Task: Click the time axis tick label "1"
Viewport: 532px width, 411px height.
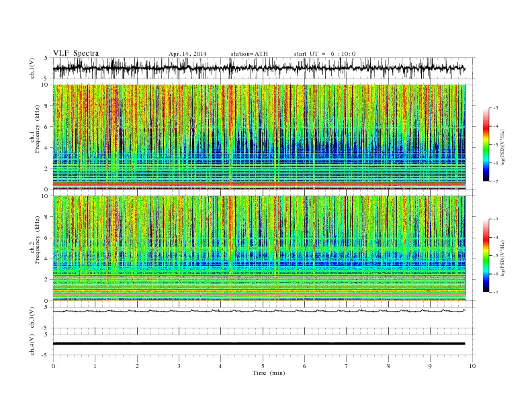Action: point(95,366)
